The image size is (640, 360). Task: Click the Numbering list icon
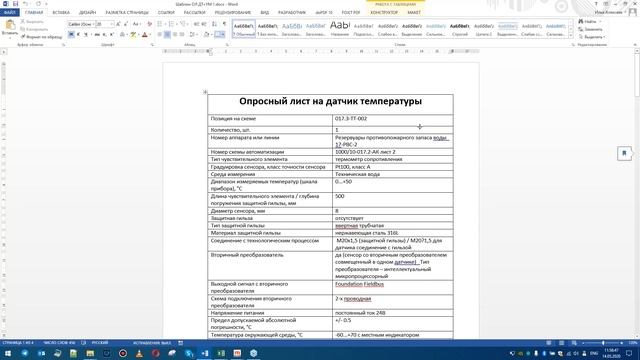tap(171, 24)
